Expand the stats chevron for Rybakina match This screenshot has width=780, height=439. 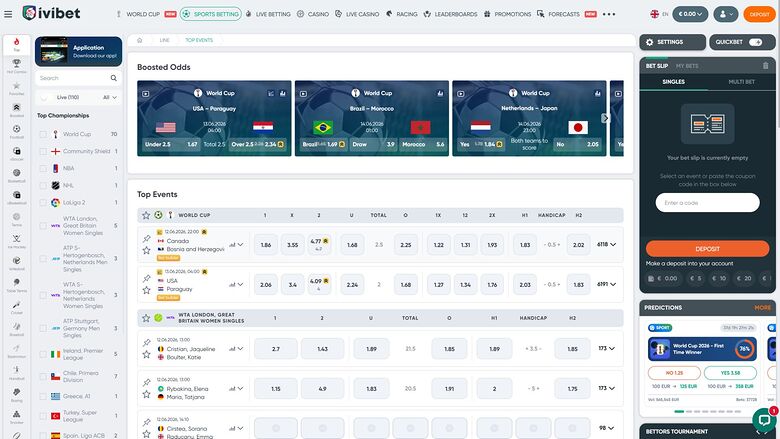tap(240, 388)
